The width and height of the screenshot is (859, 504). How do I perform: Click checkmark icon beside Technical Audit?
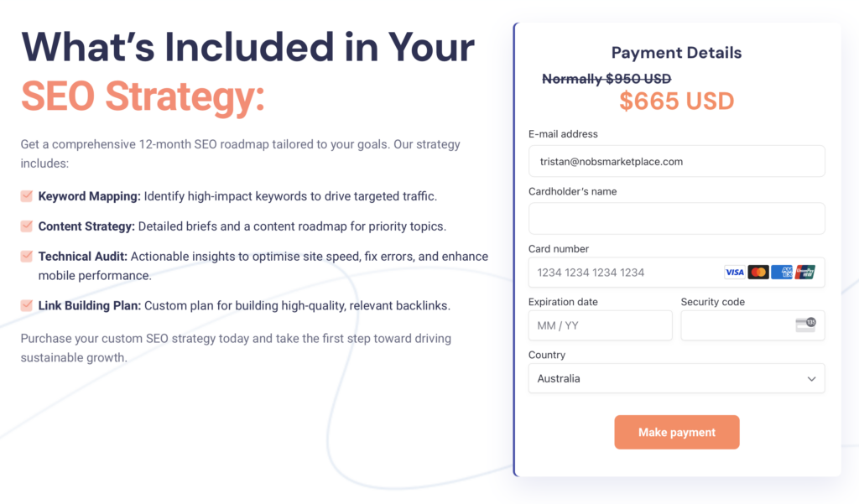click(27, 257)
